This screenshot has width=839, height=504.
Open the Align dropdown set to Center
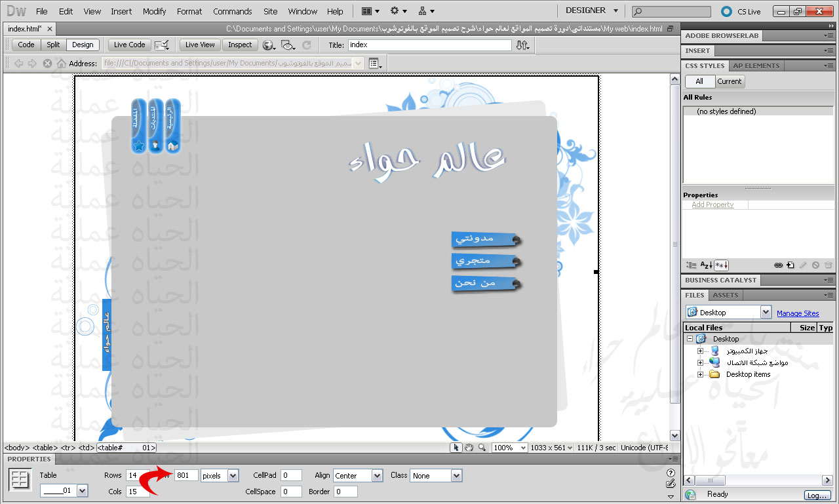377,476
